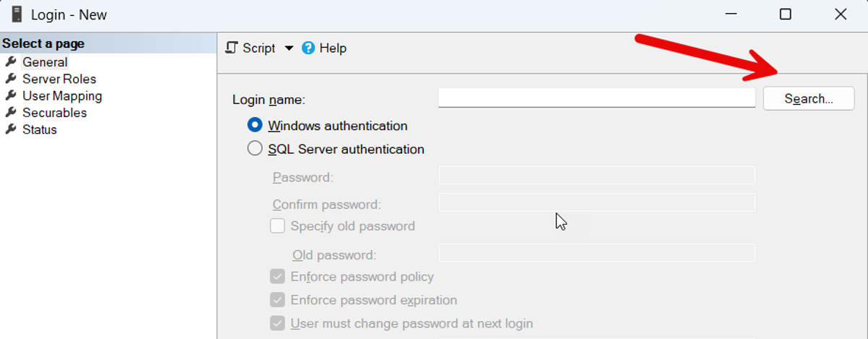Viewport: 868px width, 339px height.
Task: Open the User Mapping page
Action: pyautogui.click(x=61, y=95)
